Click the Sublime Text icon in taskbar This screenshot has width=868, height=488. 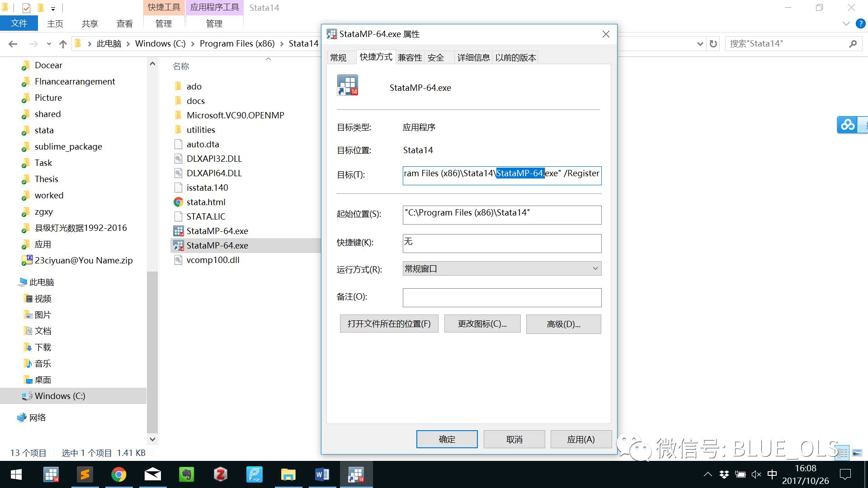point(85,474)
